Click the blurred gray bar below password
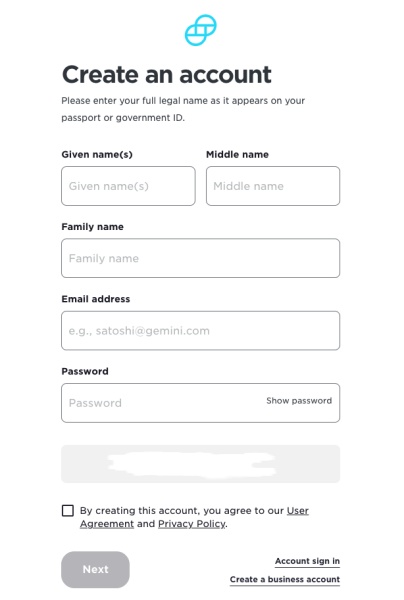This screenshot has width=404, height=600. point(200,464)
